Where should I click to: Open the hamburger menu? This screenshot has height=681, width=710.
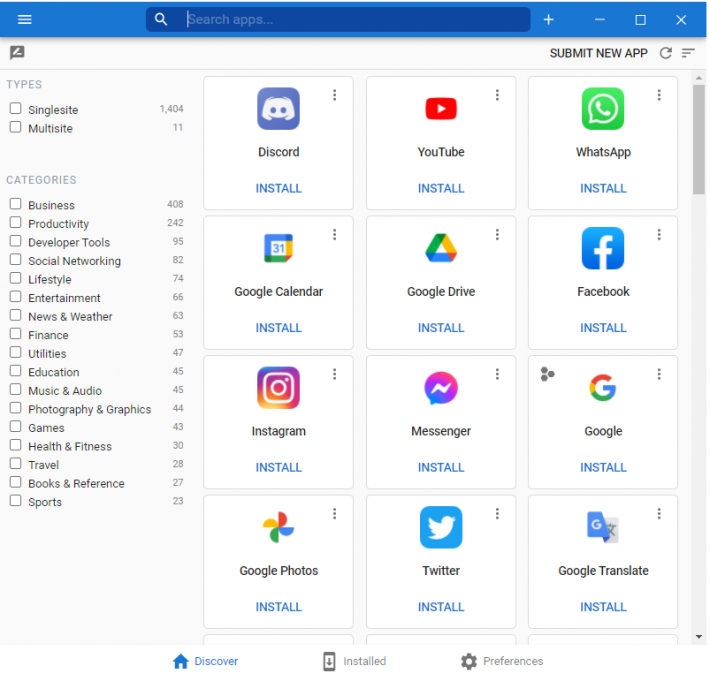click(24, 19)
